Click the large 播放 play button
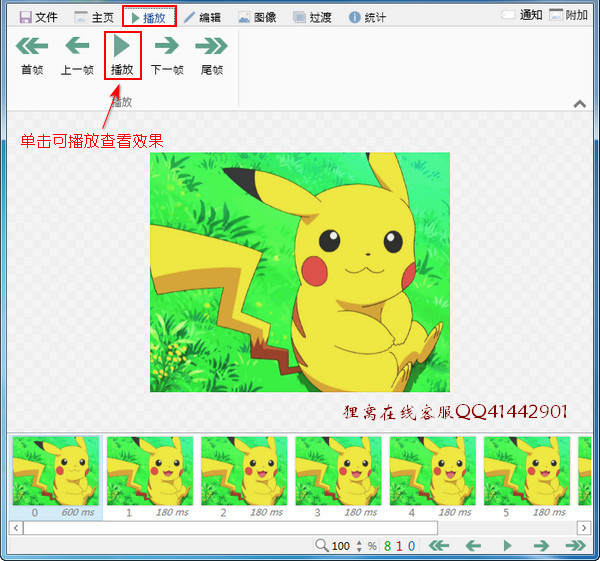 coord(122,55)
